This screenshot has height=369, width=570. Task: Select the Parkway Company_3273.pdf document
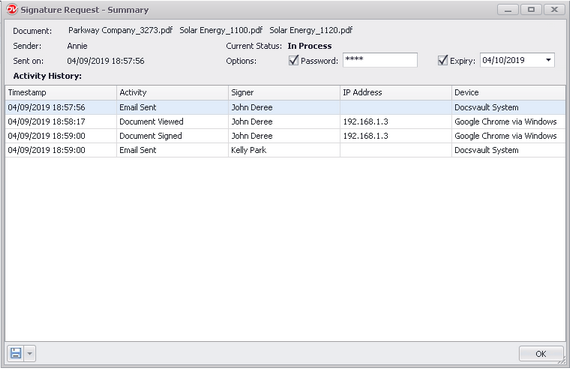click(x=120, y=31)
